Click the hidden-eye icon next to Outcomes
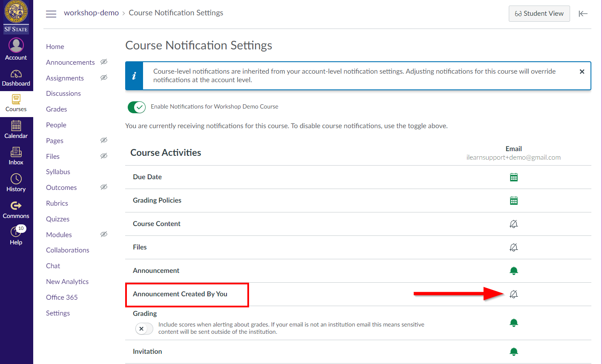Image resolution: width=602 pixels, height=364 pixels. 103,187
